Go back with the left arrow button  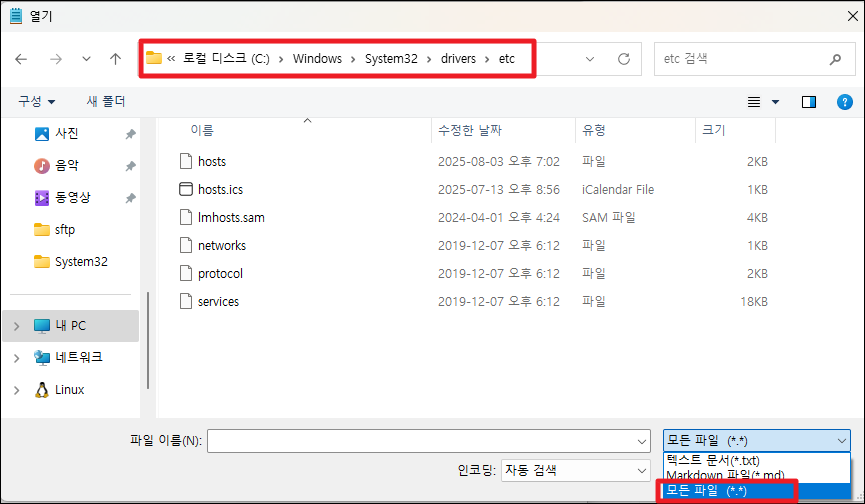pyautogui.click(x=21, y=59)
